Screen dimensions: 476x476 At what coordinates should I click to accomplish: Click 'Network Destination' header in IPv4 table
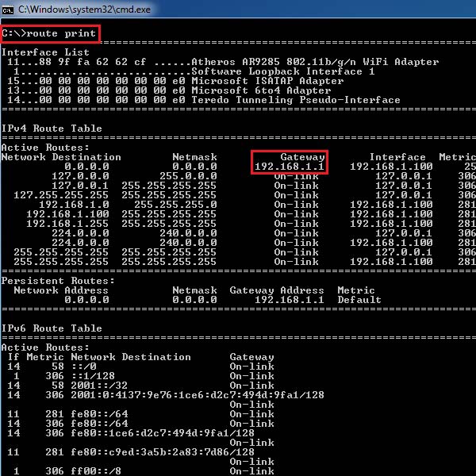(61, 157)
